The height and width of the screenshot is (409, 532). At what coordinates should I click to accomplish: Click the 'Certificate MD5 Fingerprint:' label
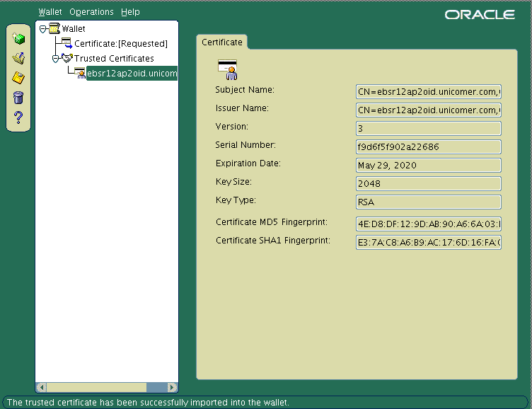tap(272, 222)
